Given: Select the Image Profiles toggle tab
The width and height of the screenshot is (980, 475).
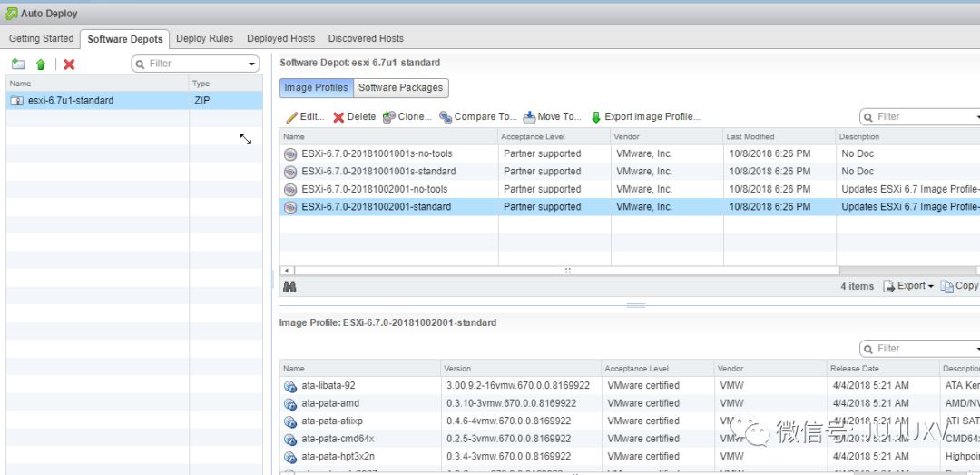Looking at the screenshot, I should point(317,87).
